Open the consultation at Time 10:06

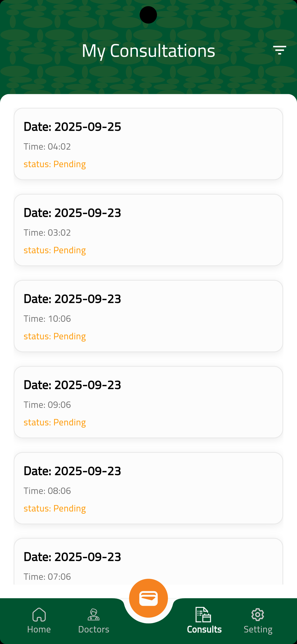coord(148,316)
